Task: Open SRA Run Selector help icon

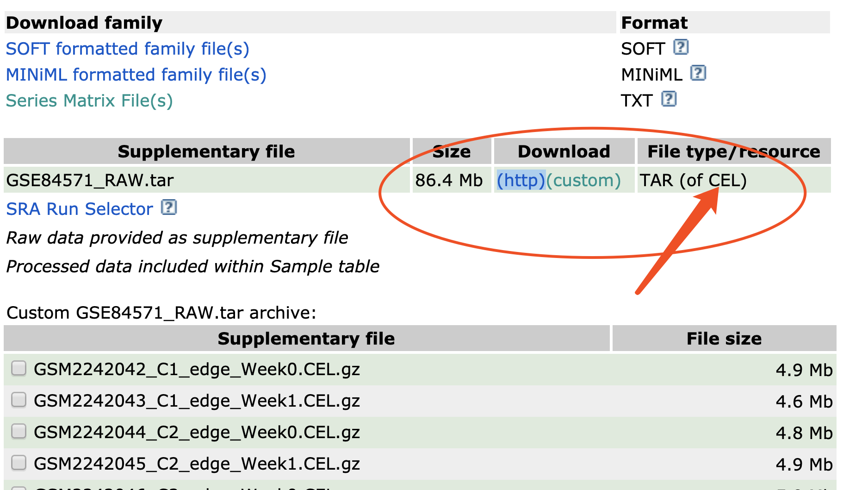Action: (169, 207)
